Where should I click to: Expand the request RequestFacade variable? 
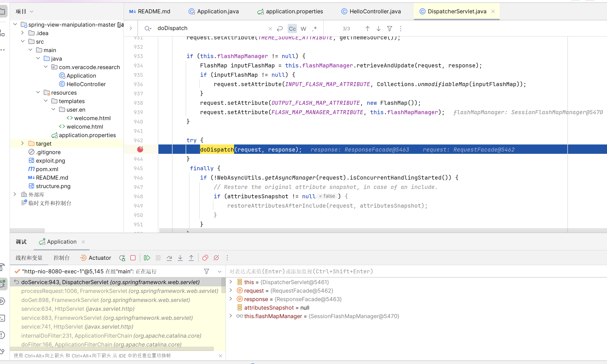click(231, 290)
